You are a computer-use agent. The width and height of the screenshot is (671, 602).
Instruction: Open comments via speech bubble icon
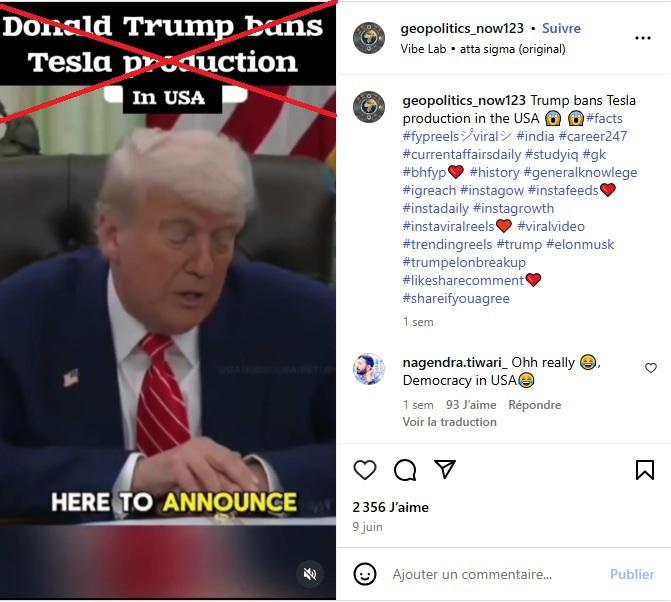pyautogui.click(x=405, y=470)
